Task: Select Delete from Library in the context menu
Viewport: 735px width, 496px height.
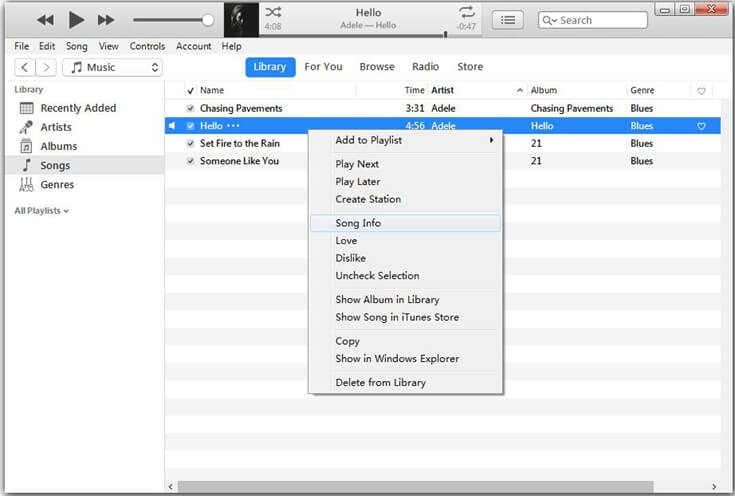Action: point(380,382)
